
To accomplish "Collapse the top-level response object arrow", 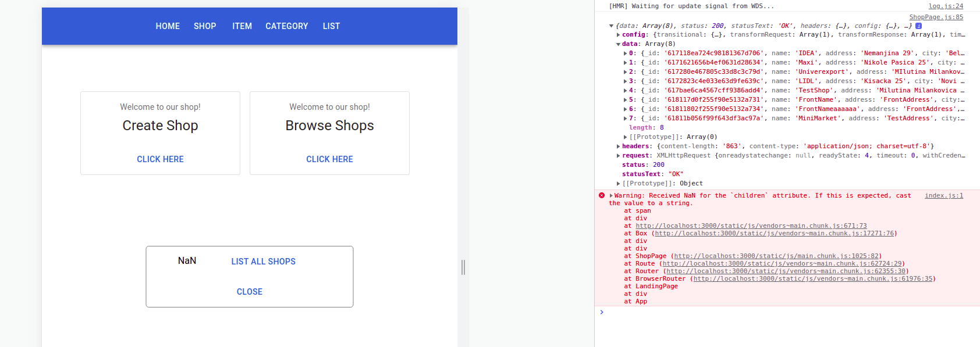I will [611, 26].
